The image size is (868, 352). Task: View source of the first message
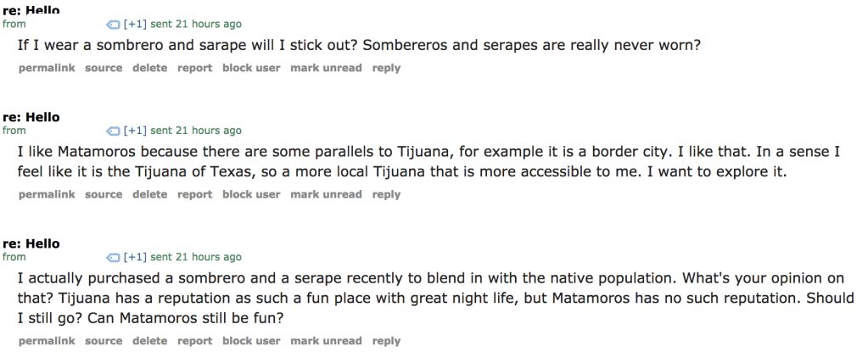pyautogui.click(x=104, y=68)
